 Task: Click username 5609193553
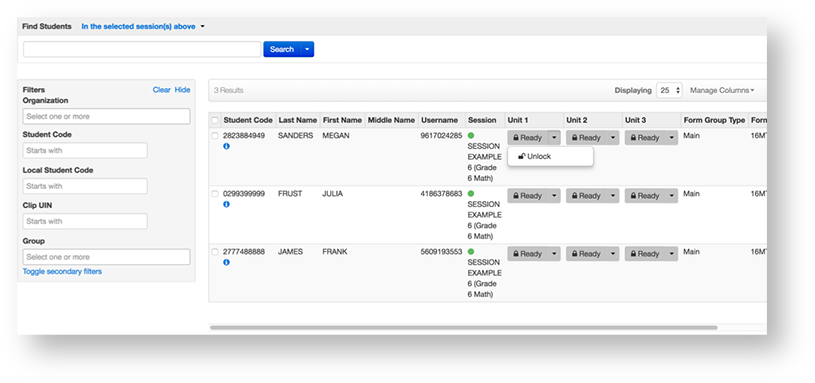[441, 252]
